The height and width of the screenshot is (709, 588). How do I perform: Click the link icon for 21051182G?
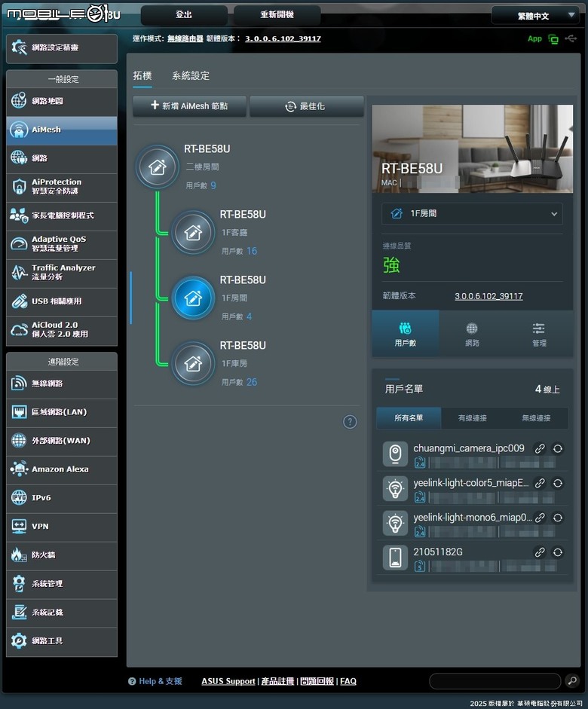[x=540, y=552]
